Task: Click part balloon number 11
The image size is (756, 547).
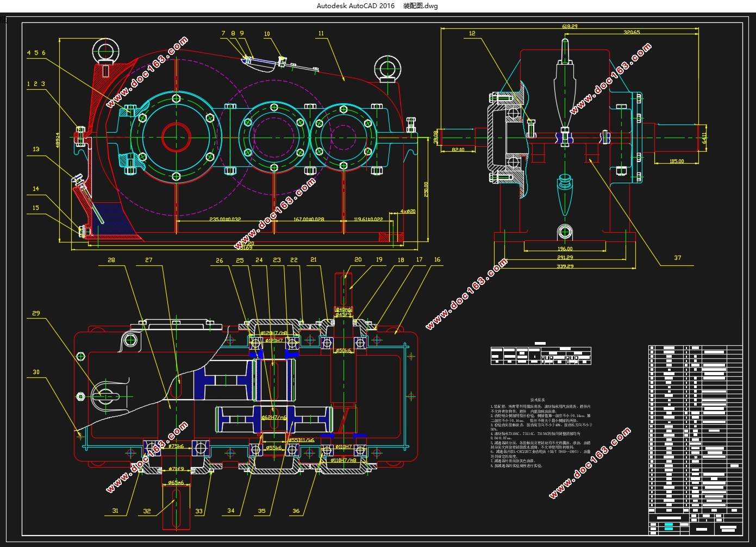Action: pos(321,33)
